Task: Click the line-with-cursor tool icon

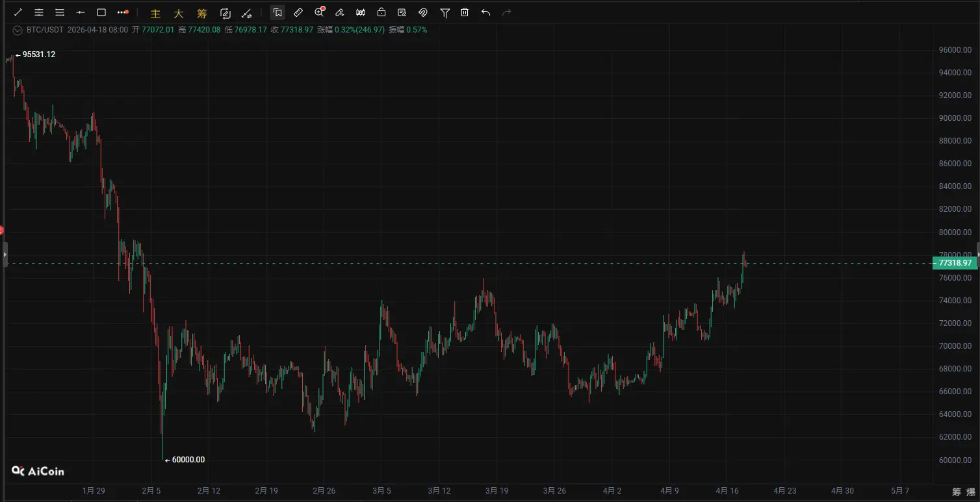Action: pos(246,12)
